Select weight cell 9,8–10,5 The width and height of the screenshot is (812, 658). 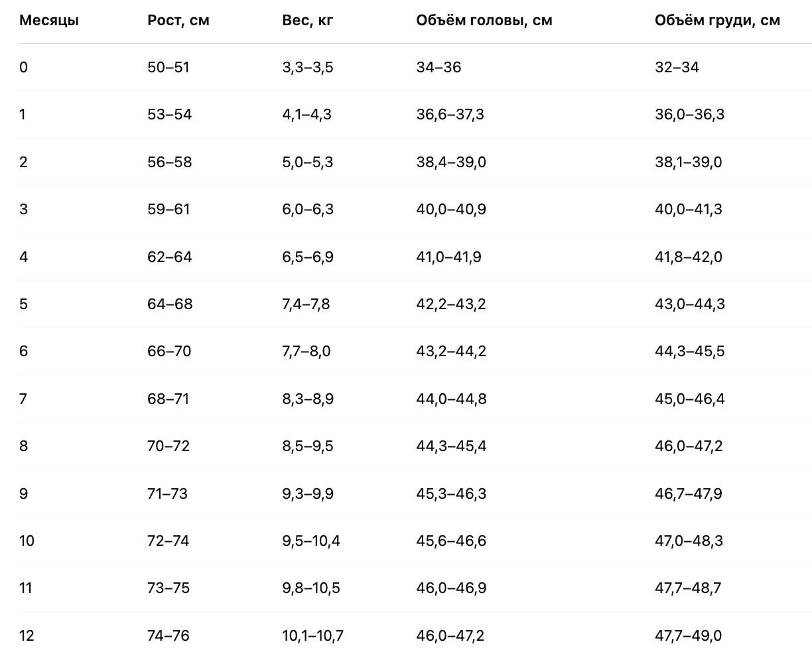tap(311, 588)
